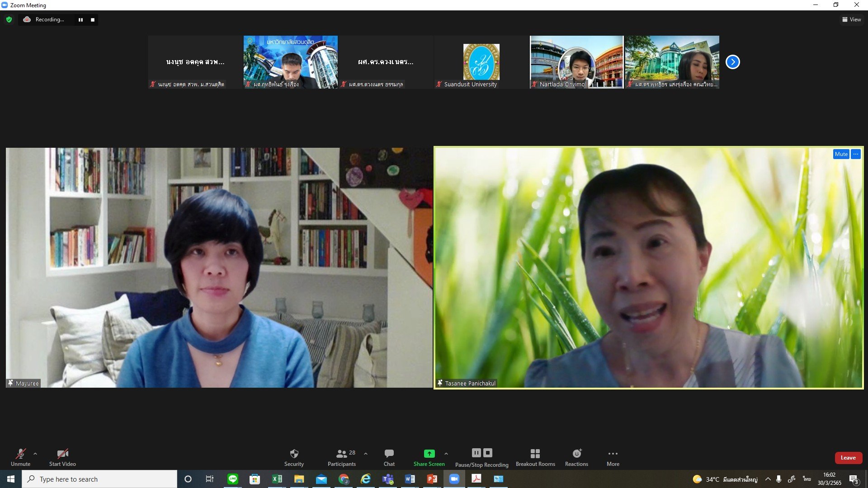Open the Chat panel
Screen dimensions: 868x488
coord(389,454)
